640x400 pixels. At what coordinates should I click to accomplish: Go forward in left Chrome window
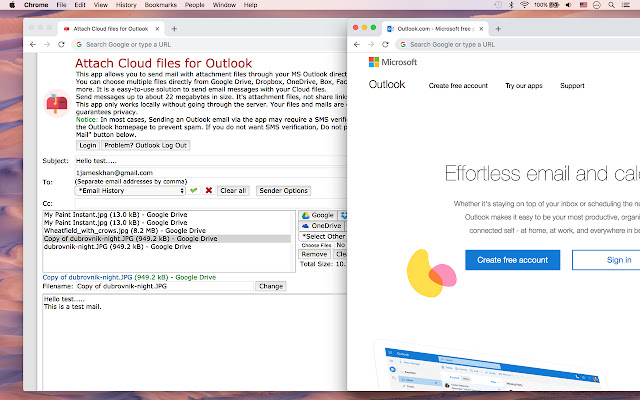[47, 44]
